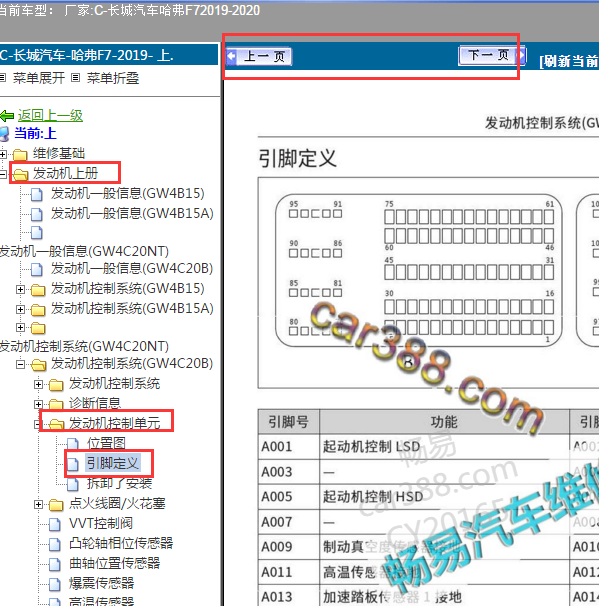This screenshot has width=599, height=606.
Task: Expand the 维修基础 folder node
Action: pos(3,155)
